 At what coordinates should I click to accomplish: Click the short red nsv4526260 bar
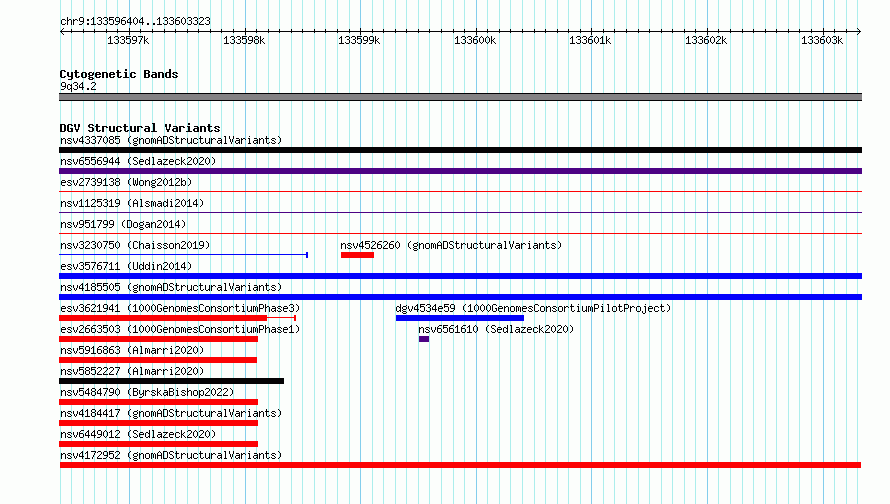tap(358, 255)
